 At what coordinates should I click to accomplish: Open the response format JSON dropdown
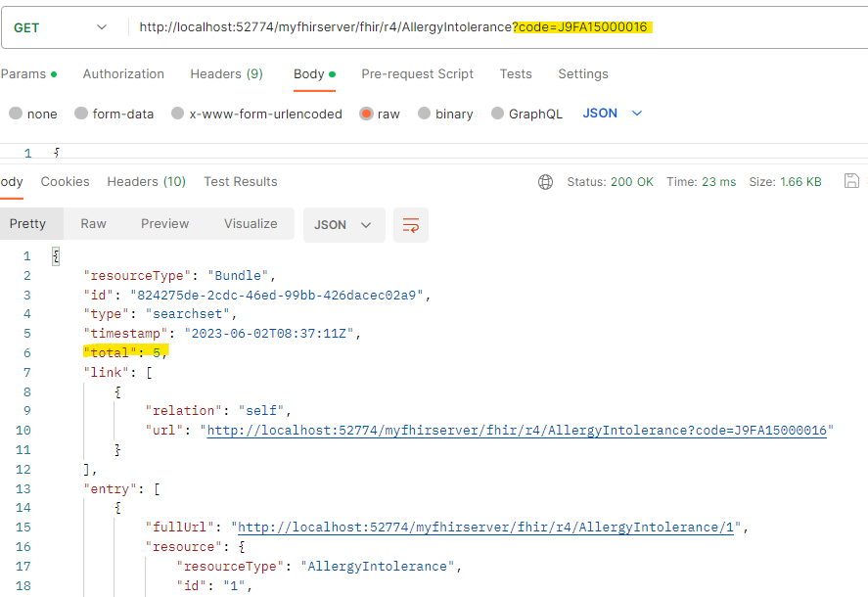click(x=343, y=224)
